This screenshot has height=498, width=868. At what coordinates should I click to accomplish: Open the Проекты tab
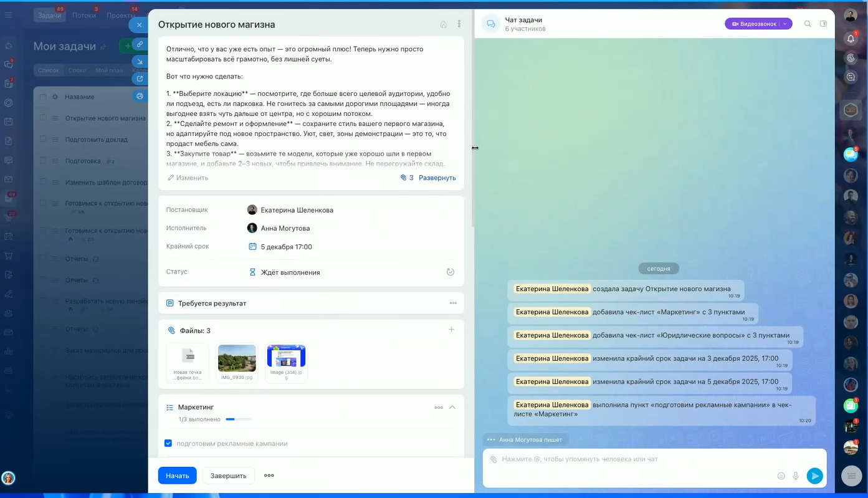[x=121, y=15]
